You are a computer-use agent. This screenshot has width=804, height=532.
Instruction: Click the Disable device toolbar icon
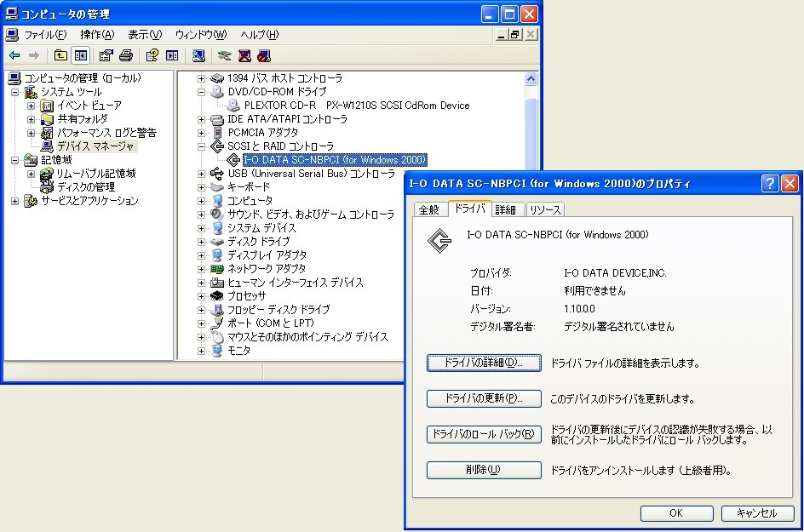pos(263,54)
